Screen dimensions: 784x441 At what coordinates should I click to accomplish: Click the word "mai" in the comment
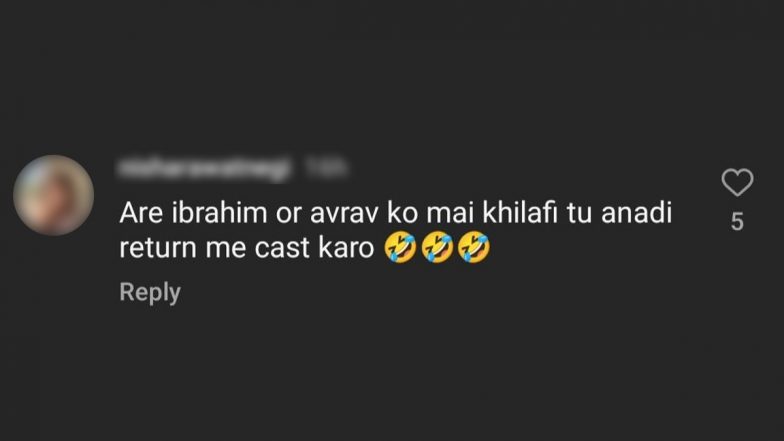point(450,214)
